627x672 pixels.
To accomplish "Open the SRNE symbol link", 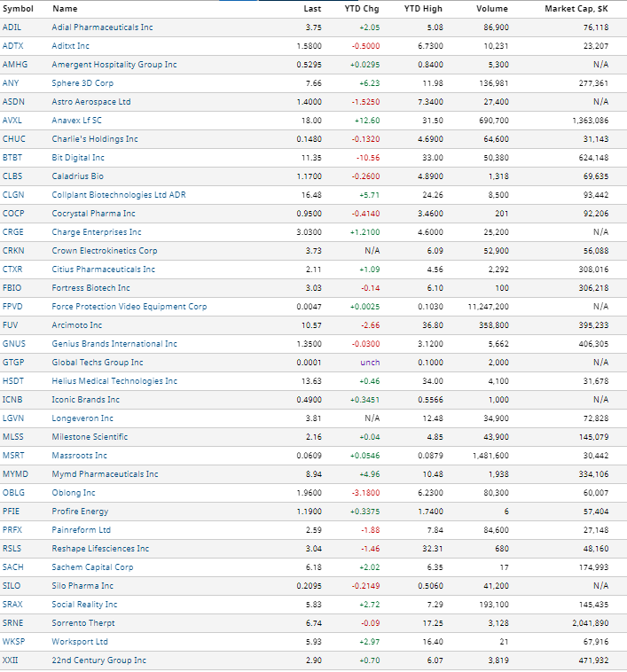I will pos(12,623).
